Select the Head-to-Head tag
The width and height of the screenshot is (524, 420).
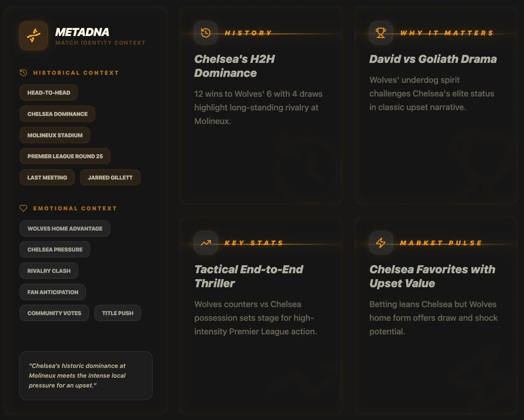[x=49, y=93]
